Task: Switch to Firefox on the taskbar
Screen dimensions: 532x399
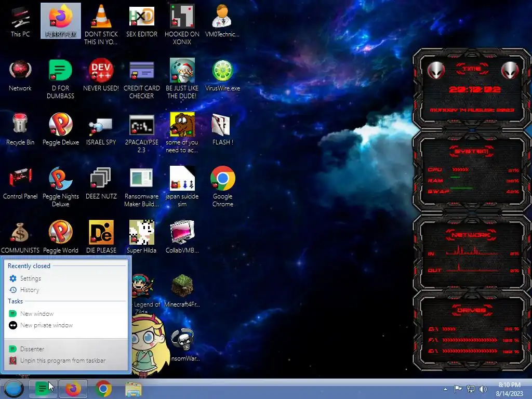Action: (x=73, y=389)
